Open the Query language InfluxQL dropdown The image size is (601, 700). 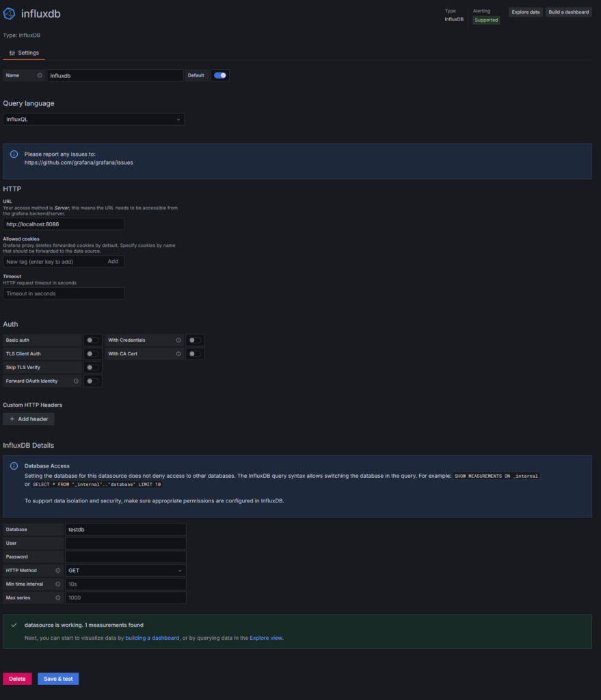click(94, 119)
